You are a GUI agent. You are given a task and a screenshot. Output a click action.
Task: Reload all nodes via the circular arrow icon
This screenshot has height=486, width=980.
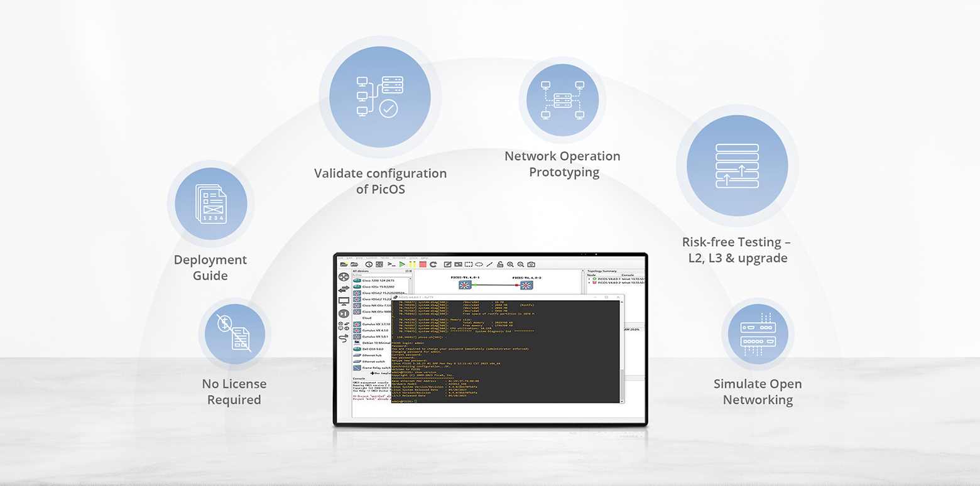click(x=433, y=264)
